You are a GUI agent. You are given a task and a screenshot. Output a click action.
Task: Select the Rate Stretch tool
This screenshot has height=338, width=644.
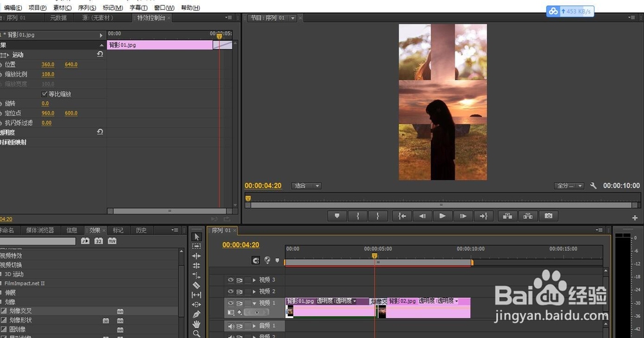[x=196, y=275]
